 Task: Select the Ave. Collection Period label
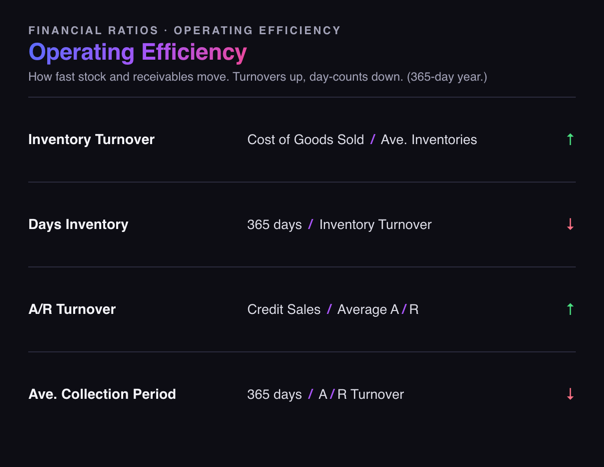(x=102, y=394)
